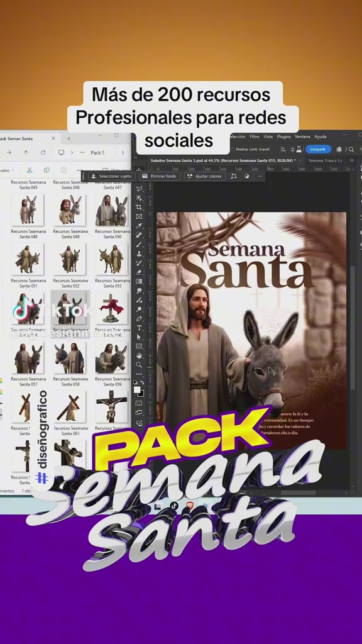362x644 pixels.
Task: Enable Mostrar contr. transf. checkbox
Action: pyautogui.click(x=233, y=149)
